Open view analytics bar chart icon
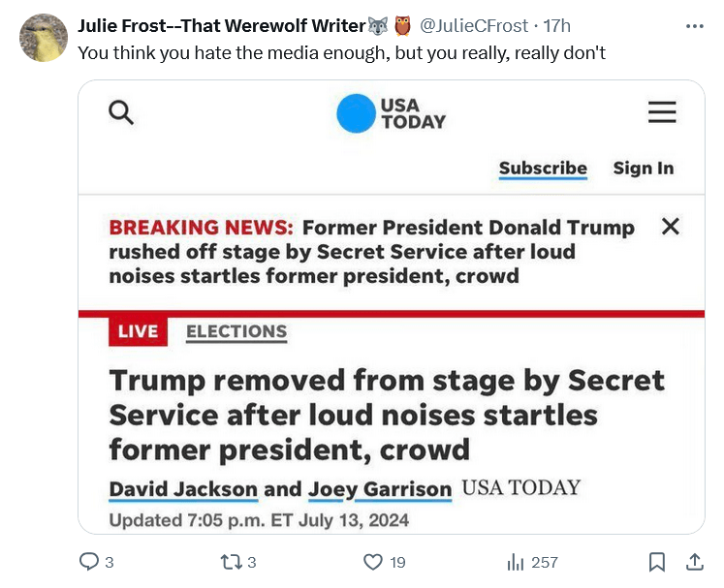The width and height of the screenshot is (724, 588). [515, 562]
